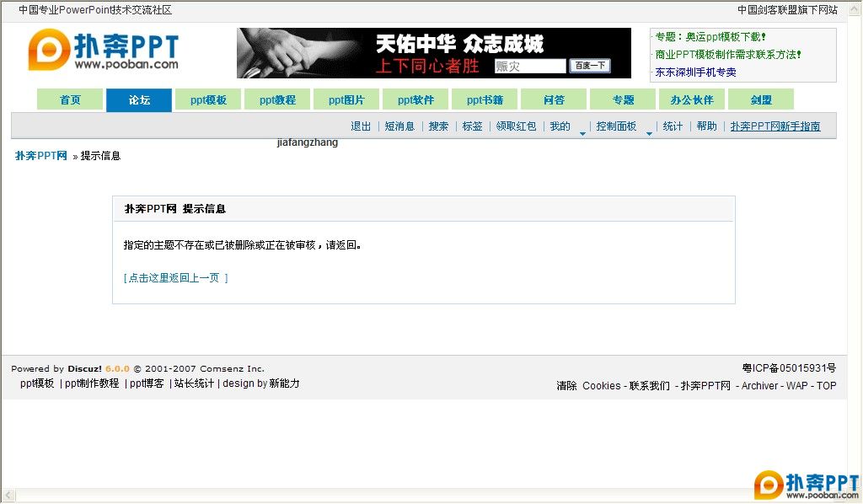Click the ppt博客 footer link

coord(147,383)
